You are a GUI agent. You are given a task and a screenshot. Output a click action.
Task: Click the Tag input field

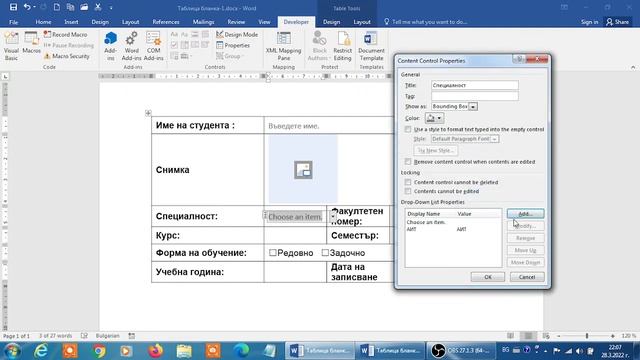pyautogui.click(x=475, y=96)
